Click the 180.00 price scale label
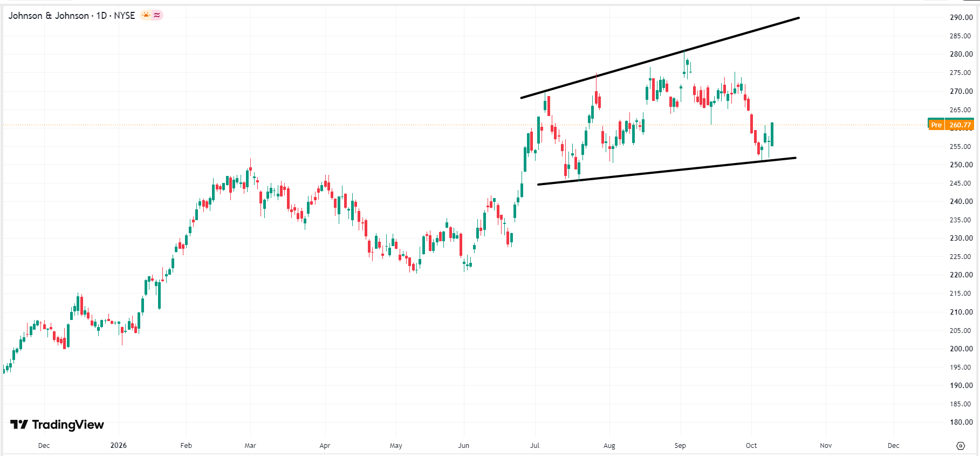 tap(961, 422)
